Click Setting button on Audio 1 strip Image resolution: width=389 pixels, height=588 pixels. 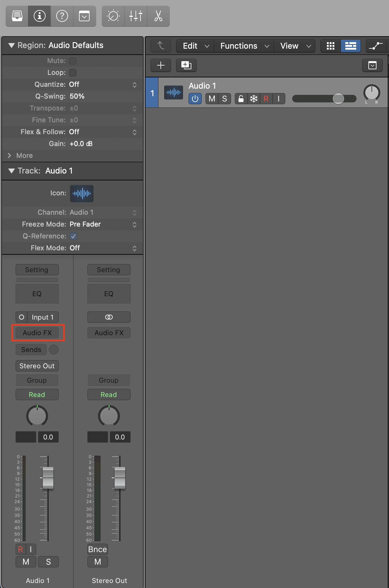click(37, 270)
